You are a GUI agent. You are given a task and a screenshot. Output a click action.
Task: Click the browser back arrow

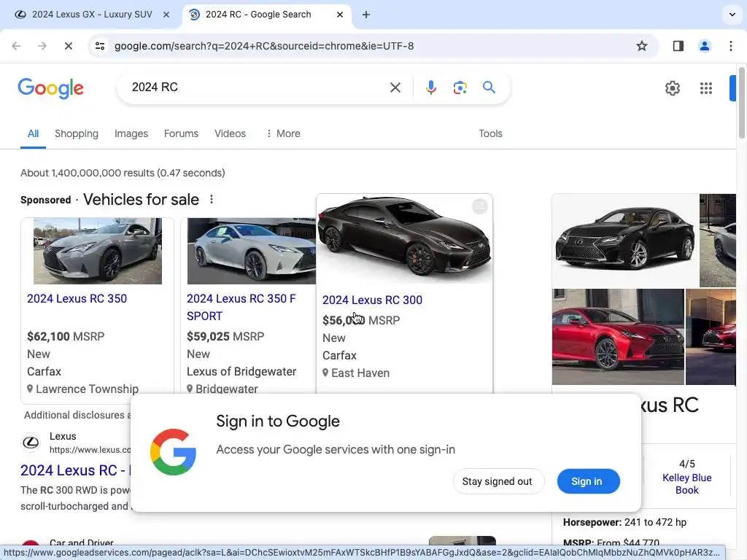click(x=16, y=46)
